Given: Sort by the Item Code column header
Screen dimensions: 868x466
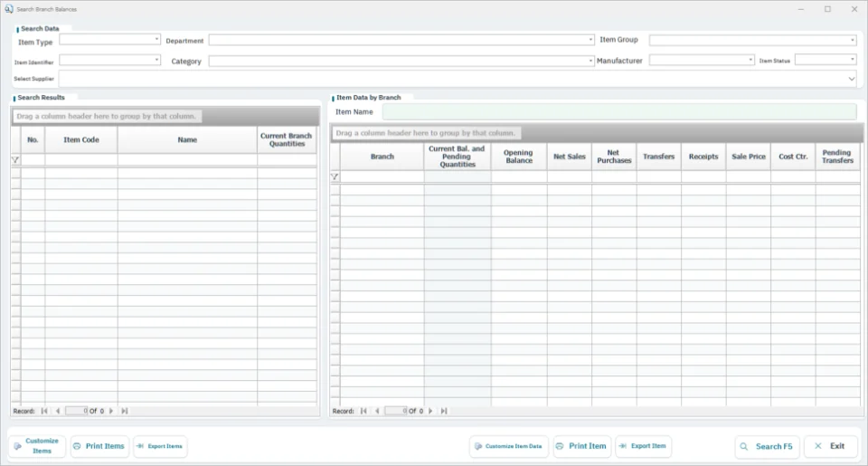Looking at the screenshot, I should [81, 140].
